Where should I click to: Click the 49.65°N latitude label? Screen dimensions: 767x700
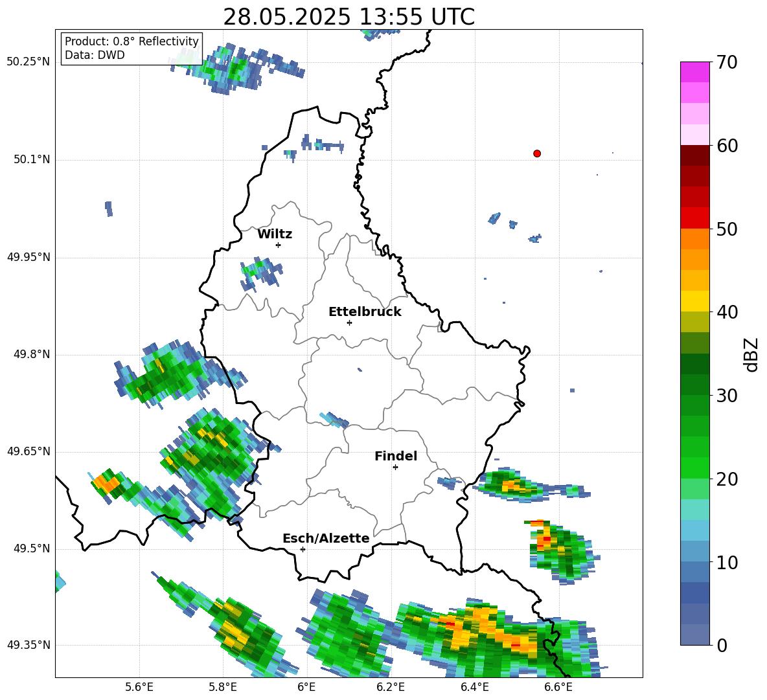pyautogui.click(x=28, y=451)
